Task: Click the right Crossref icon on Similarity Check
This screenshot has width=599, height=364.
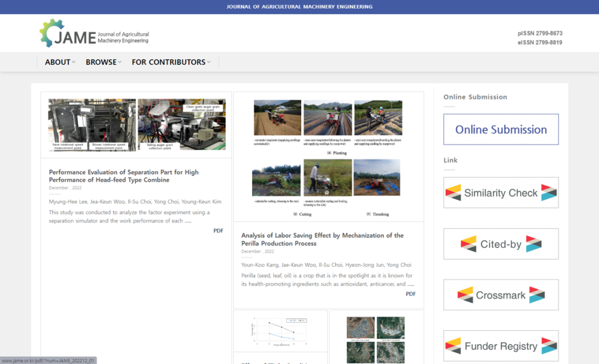Action: [549, 193]
